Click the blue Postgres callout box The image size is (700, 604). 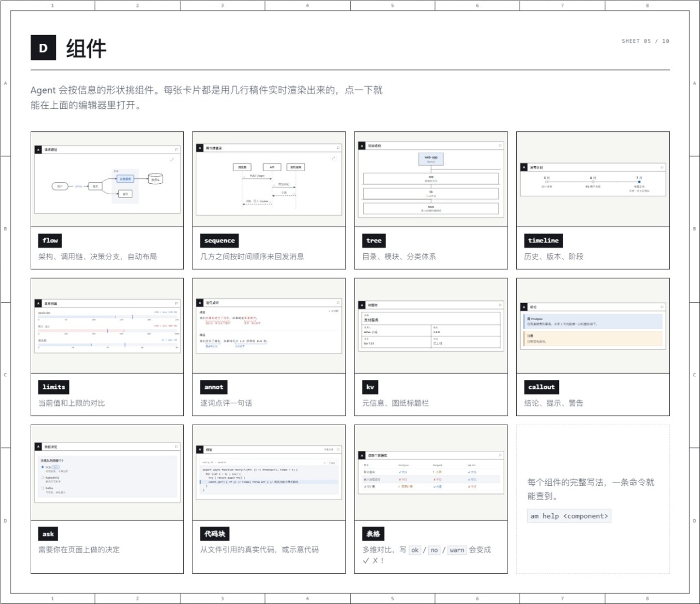click(x=593, y=321)
